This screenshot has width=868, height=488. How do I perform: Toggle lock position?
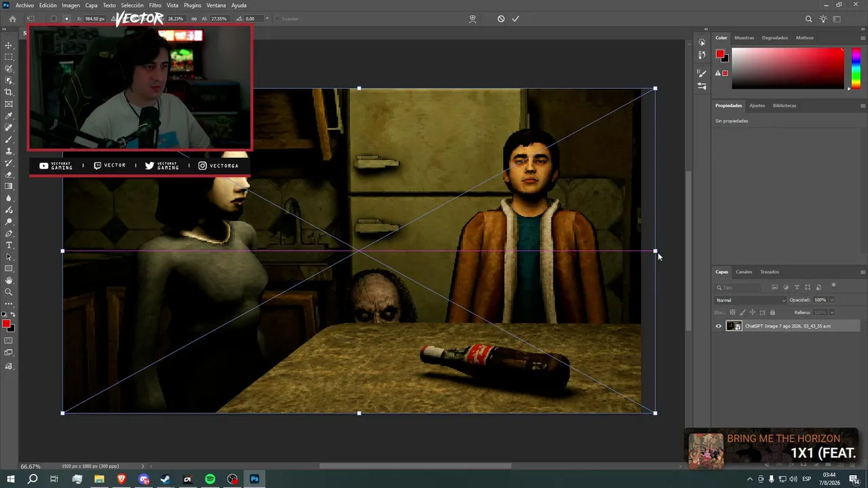pyautogui.click(x=753, y=312)
